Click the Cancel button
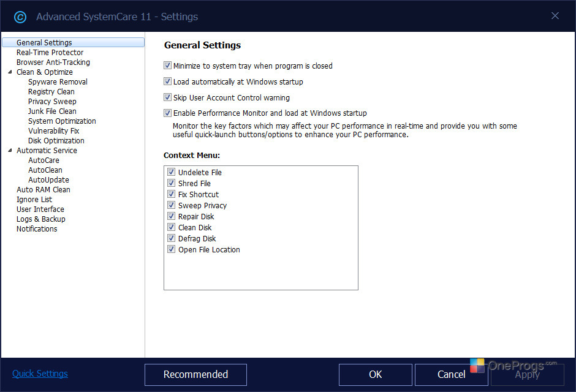This screenshot has width=576, height=392. click(x=452, y=375)
